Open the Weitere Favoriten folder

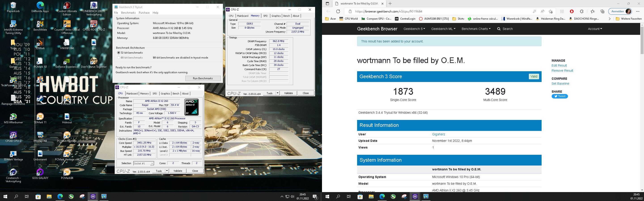point(629,19)
